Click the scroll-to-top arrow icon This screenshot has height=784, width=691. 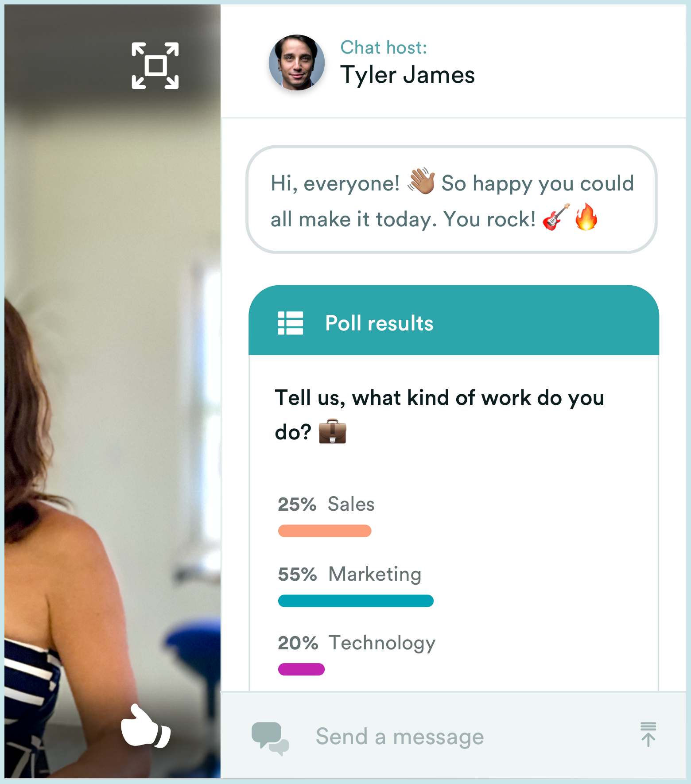pyautogui.click(x=648, y=734)
